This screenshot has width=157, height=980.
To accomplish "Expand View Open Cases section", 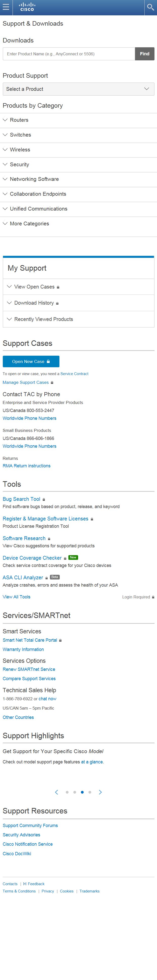I will tap(34, 287).
